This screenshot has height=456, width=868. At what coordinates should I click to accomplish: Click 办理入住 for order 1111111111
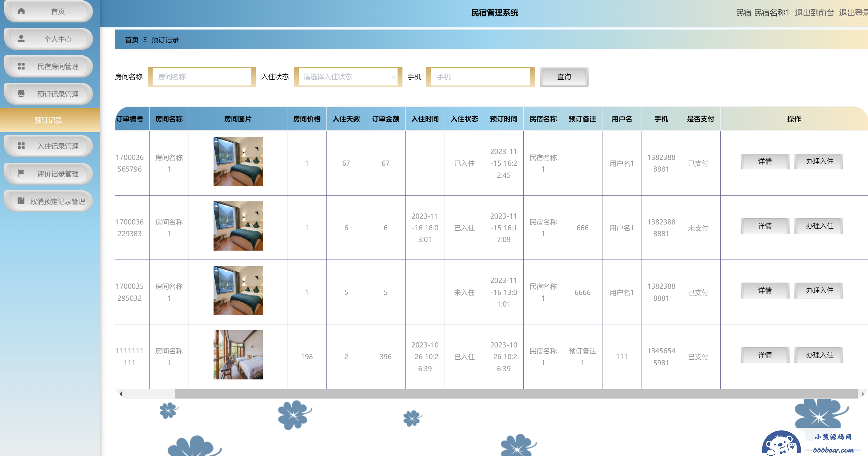[819, 355]
